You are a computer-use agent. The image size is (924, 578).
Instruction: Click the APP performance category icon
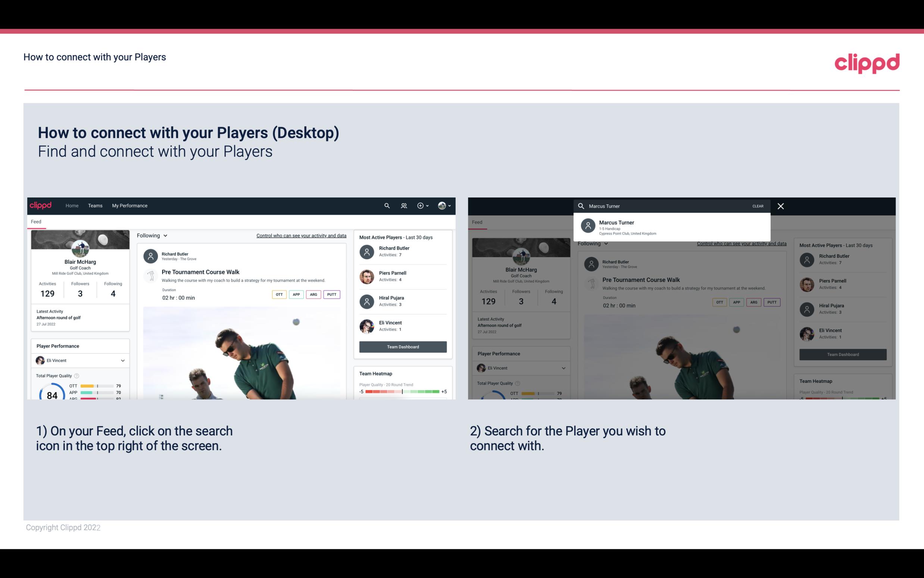click(296, 293)
